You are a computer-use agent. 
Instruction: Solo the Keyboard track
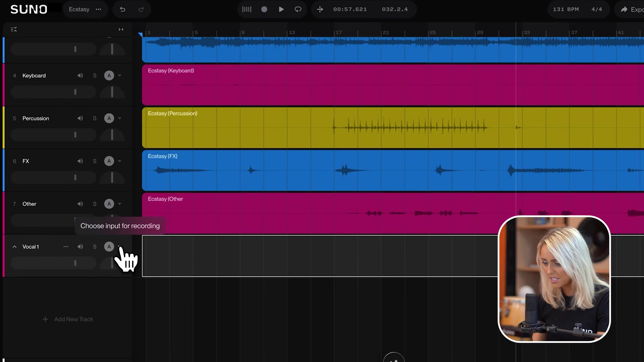[x=95, y=75]
